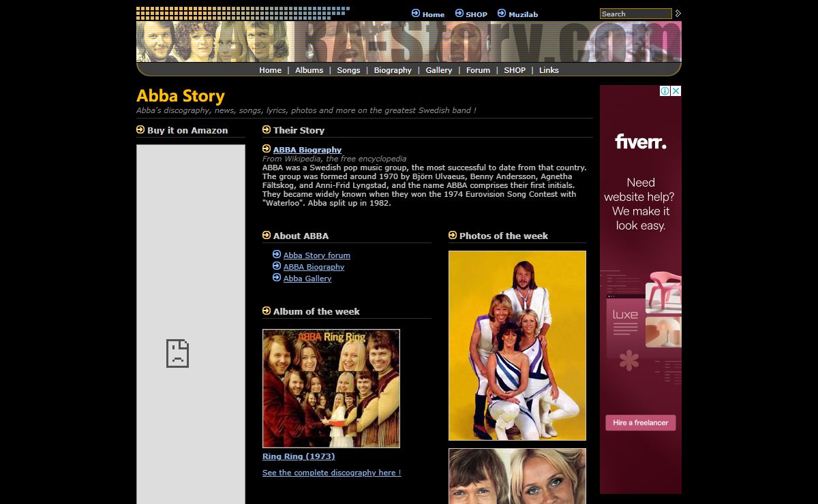The image size is (818, 504).
Task: Click From Wikipedia, the free encyclopedia text
Action: click(334, 159)
